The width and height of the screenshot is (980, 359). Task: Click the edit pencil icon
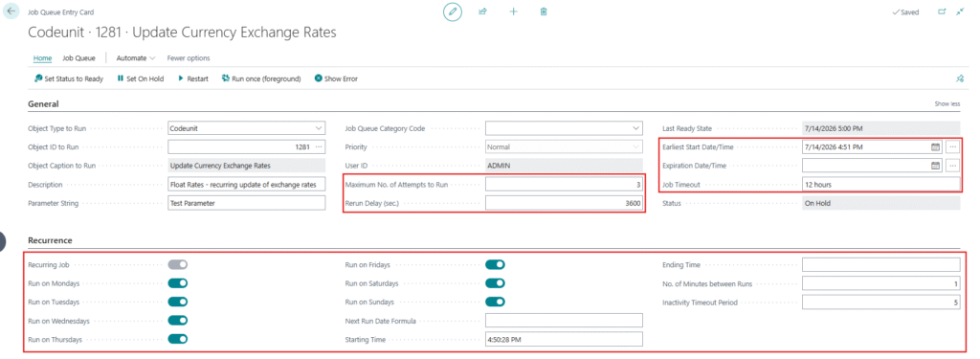453,11
